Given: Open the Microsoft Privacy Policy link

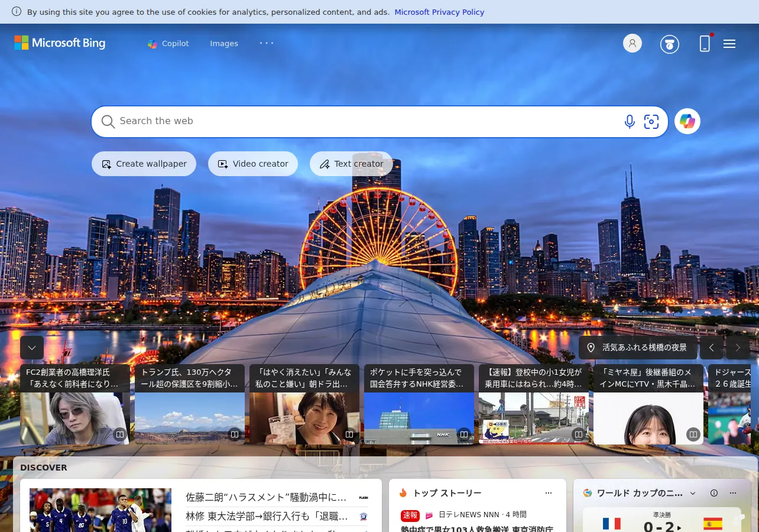Looking at the screenshot, I should pyautogui.click(x=439, y=12).
